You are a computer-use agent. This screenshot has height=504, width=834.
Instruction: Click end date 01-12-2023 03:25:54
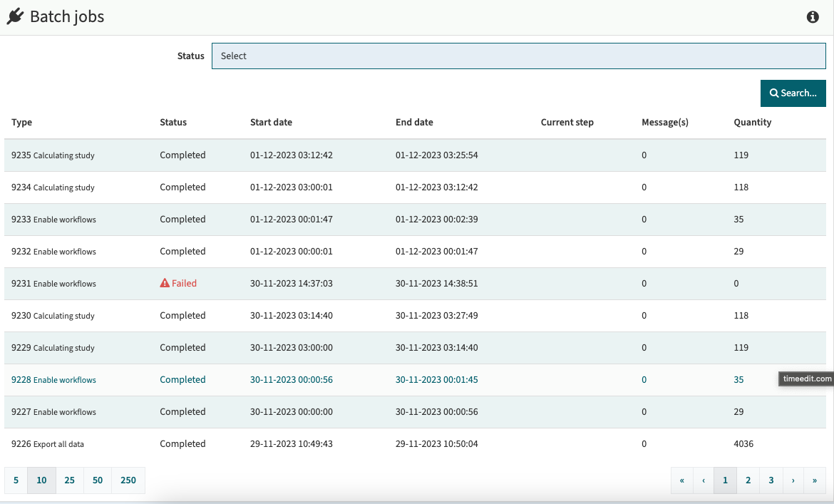[437, 155]
